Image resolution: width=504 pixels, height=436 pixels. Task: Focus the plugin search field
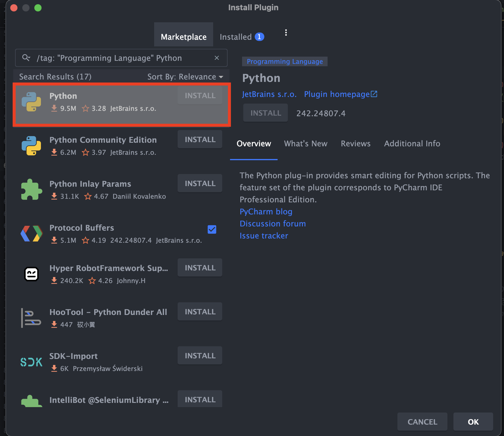pyautogui.click(x=121, y=58)
